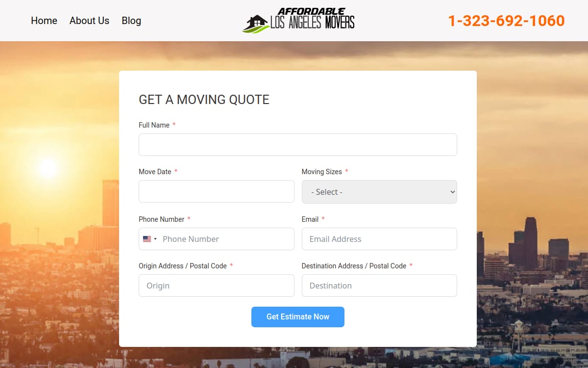Click the Affordable Los Angeles Movers logo
Viewport: 588px width, 368px height.
[x=298, y=21]
